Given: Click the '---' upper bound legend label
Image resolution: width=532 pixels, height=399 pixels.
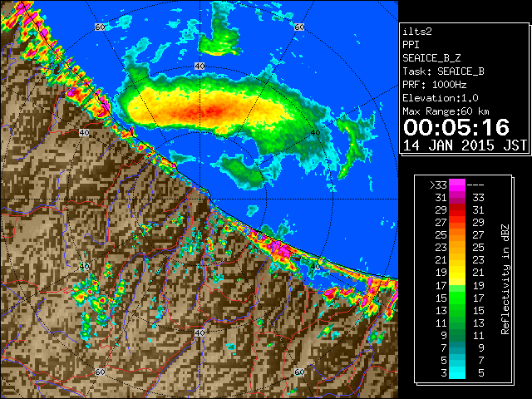Looking at the screenshot, I should pos(475,185).
